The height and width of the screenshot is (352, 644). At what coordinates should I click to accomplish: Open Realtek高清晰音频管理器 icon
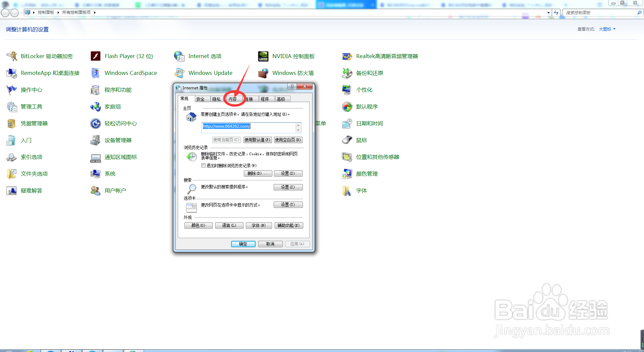coord(347,56)
